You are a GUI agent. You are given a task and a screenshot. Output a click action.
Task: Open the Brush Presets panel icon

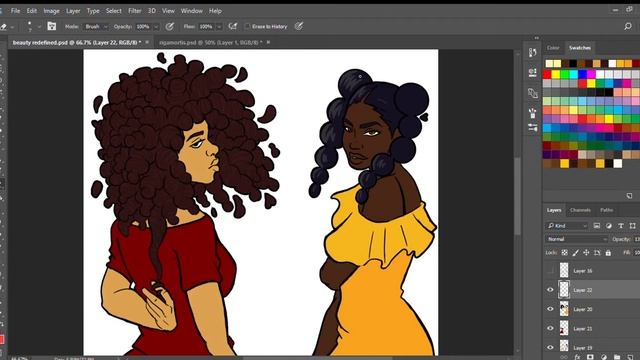coord(533,113)
